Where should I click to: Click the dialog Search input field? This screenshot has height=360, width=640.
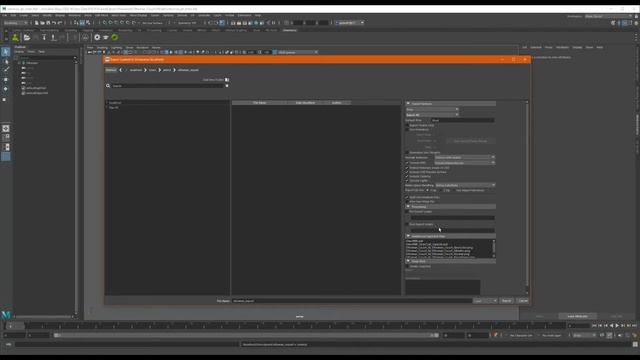(x=168, y=86)
